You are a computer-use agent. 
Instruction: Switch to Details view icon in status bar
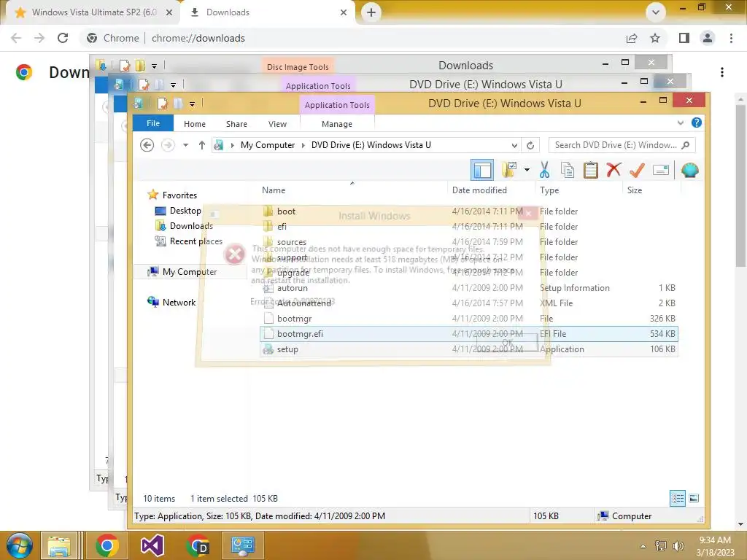(x=678, y=498)
